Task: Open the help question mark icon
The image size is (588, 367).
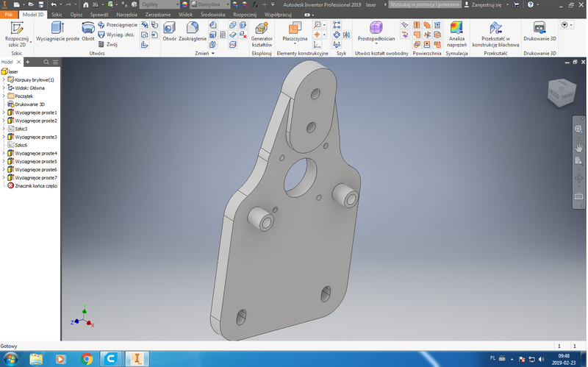Action: 530,4
